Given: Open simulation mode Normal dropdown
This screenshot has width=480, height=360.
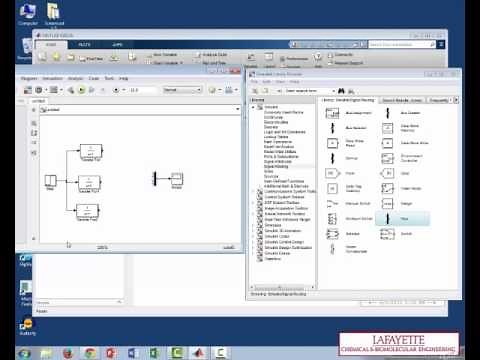Looking at the screenshot, I should point(182,90).
